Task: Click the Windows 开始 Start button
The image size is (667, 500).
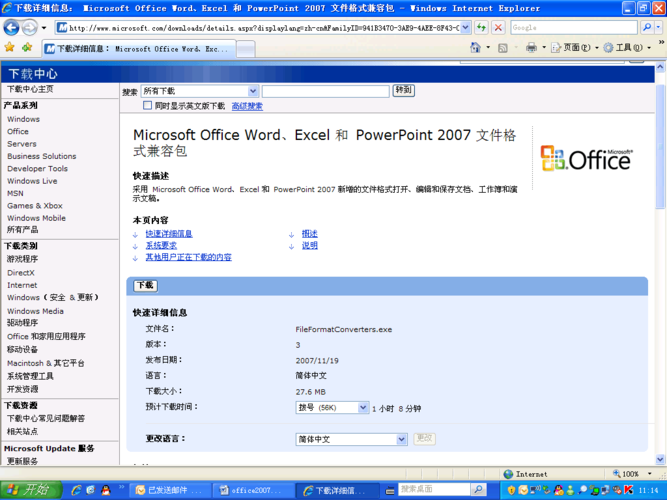Action: (27, 490)
